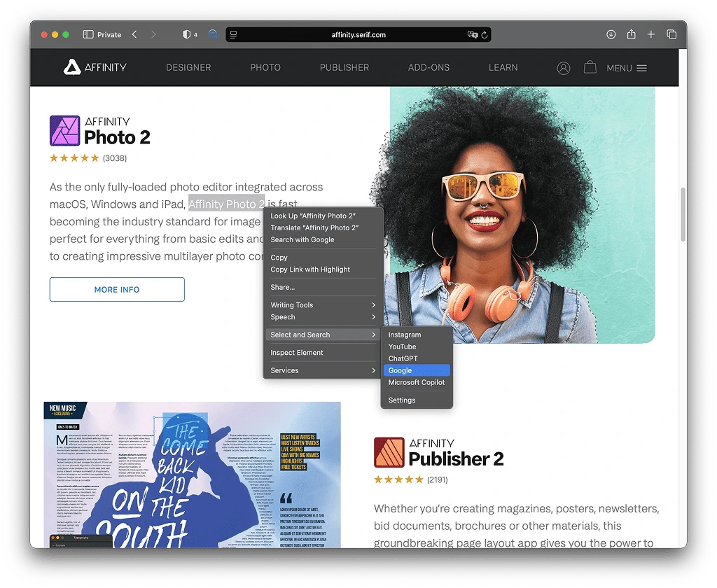The height and width of the screenshot is (588, 717).
Task: Open the DESIGNER nav item
Action: [x=188, y=68]
